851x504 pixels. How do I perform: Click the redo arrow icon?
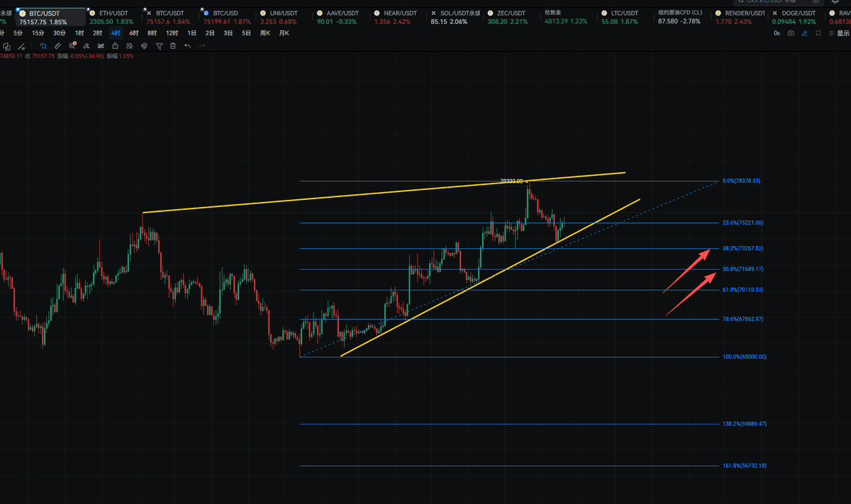(202, 46)
